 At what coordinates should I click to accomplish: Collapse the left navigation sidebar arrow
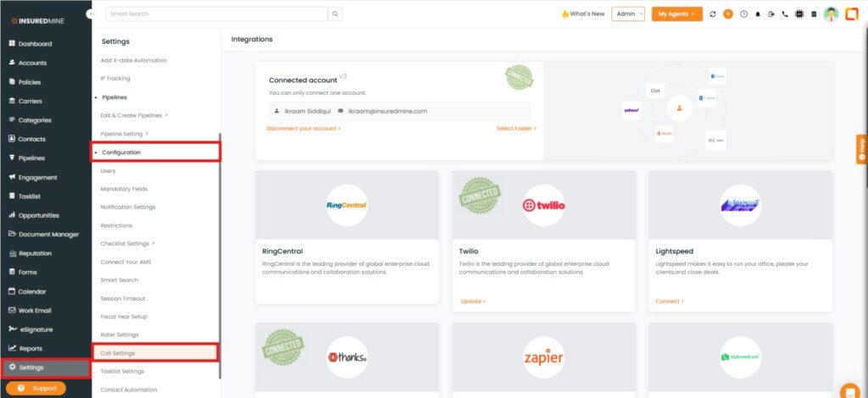(x=90, y=15)
